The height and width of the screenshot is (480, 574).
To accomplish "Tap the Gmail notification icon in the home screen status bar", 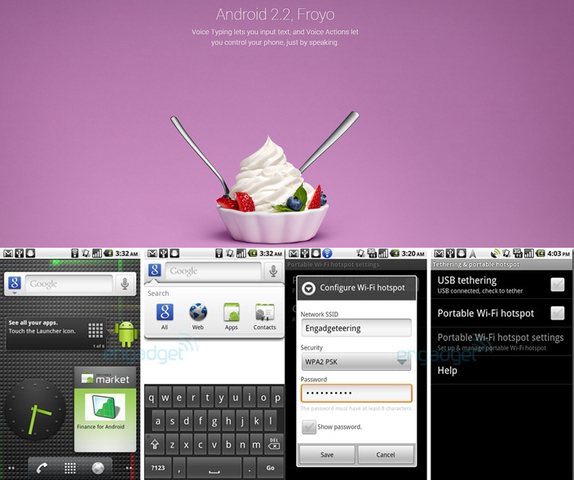I will [x=8, y=253].
